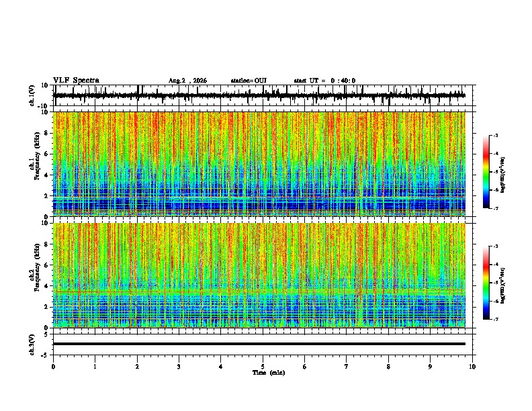Click the VLF Spectra title text
The width and height of the screenshot is (532, 411).
(x=76, y=81)
